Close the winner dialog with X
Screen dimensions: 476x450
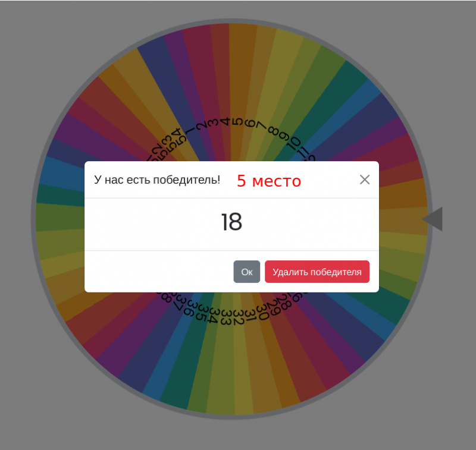pyautogui.click(x=365, y=180)
